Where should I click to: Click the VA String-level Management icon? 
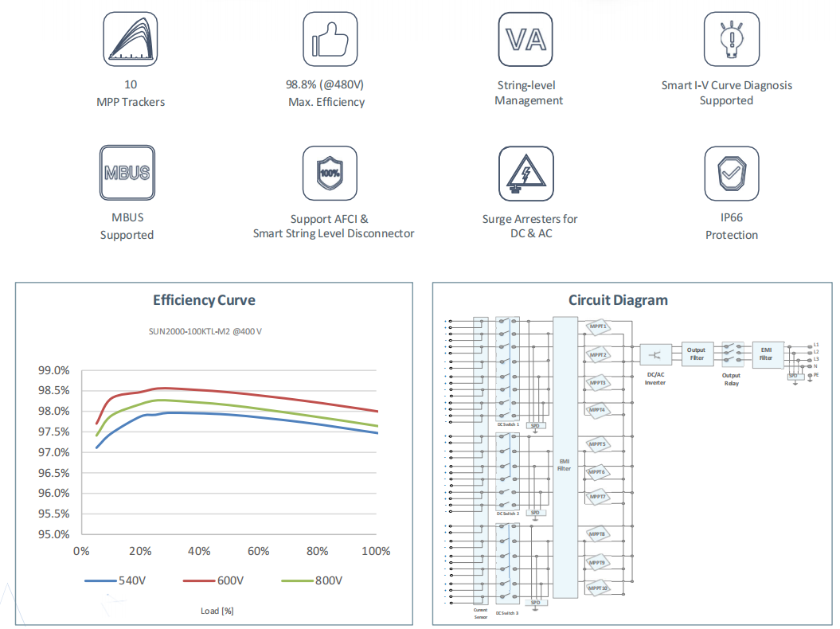click(525, 39)
